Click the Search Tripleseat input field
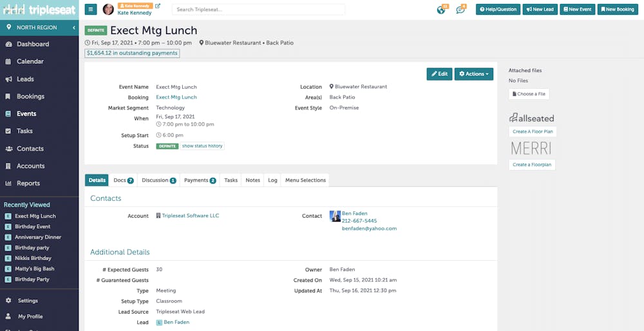The image size is (644, 331). 258,10
